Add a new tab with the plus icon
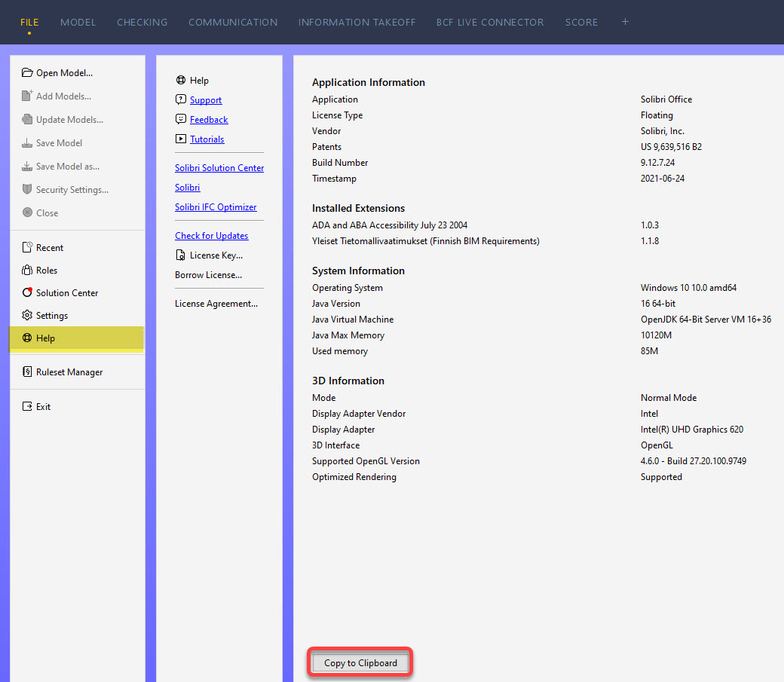Screen dimensions: 784x682 click(x=625, y=22)
